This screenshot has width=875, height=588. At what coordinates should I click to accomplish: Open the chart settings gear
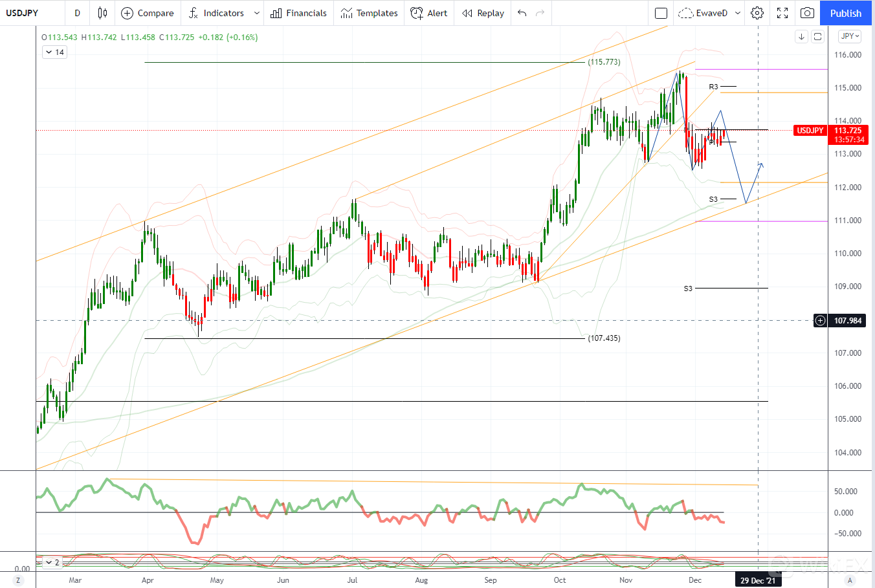757,13
